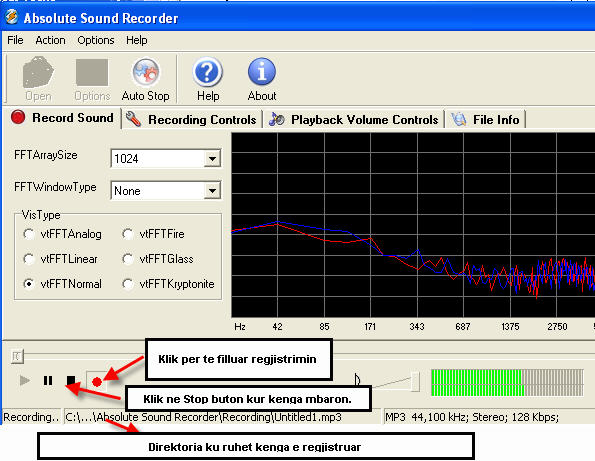Viewport: 595px width, 461px height.
Task: Click the Open toolbar button
Action: tap(38, 79)
